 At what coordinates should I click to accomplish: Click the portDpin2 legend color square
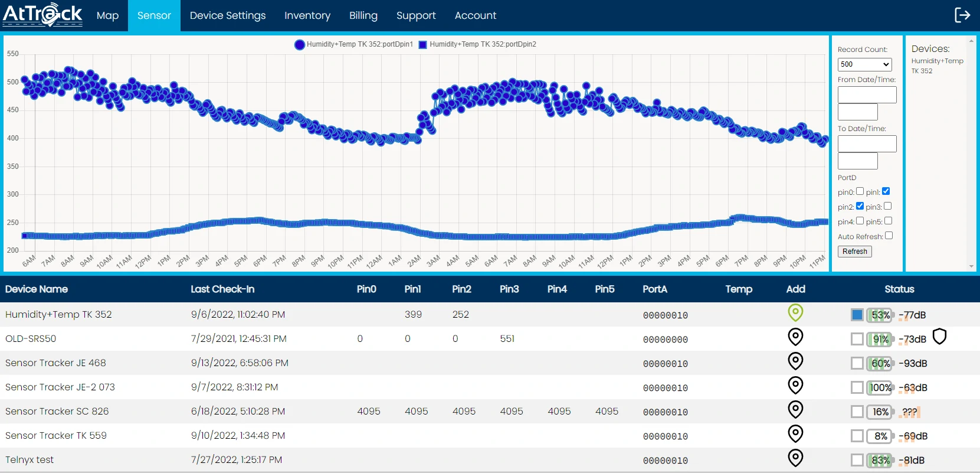click(x=422, y=45)
